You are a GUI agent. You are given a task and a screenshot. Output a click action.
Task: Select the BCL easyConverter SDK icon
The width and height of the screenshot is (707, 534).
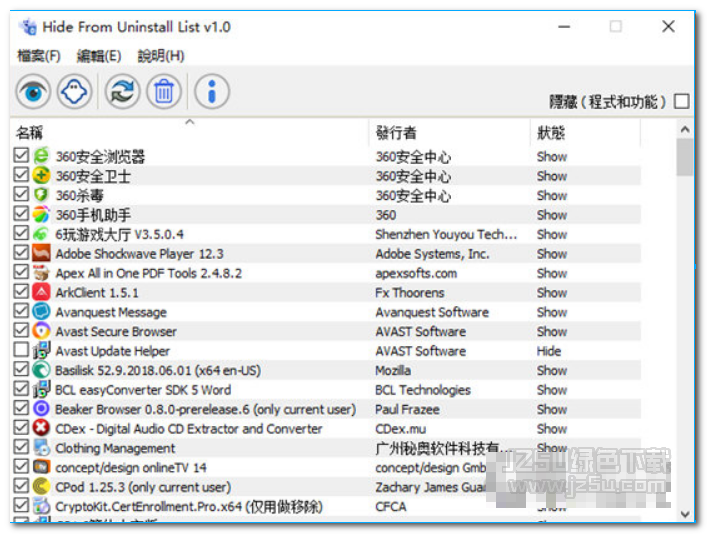coord(41,389)
